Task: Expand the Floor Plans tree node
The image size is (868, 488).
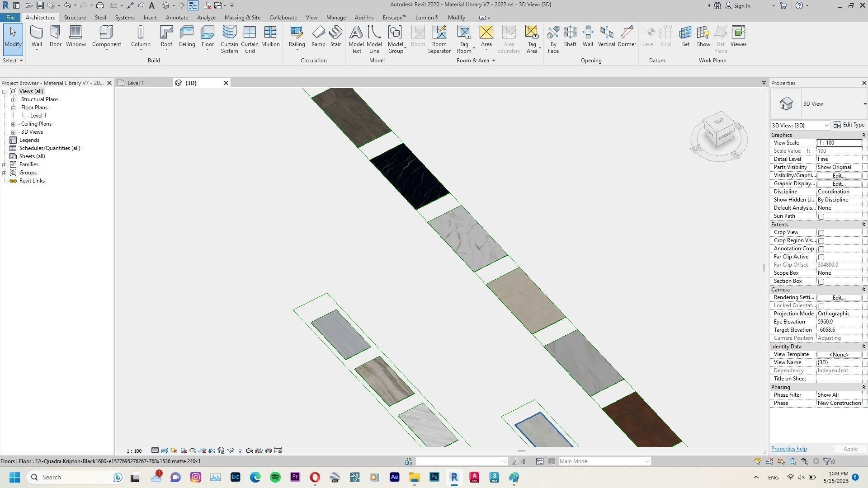Action: [14, 107]
